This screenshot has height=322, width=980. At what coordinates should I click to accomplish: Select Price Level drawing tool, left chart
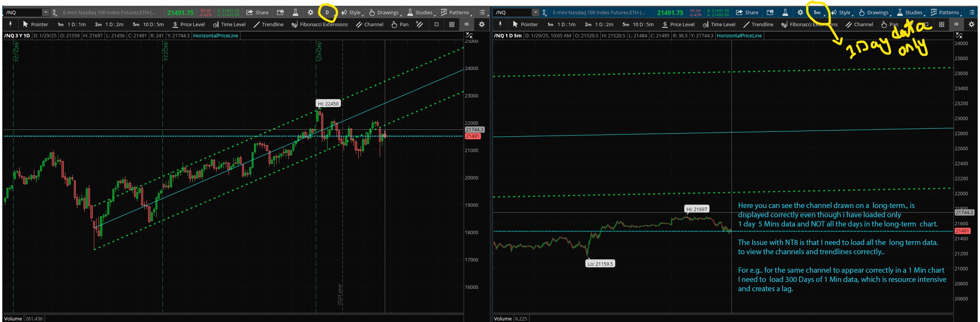pos(189,24)
